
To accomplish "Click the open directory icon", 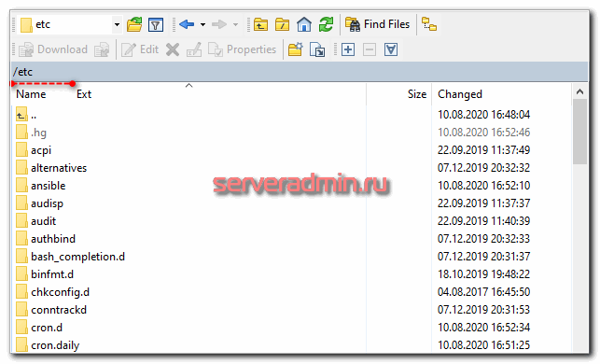I will [x=134, y=25].
